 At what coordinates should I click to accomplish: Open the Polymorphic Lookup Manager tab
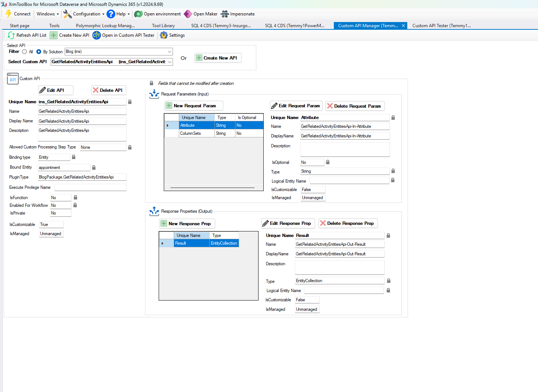click(105, 26)
